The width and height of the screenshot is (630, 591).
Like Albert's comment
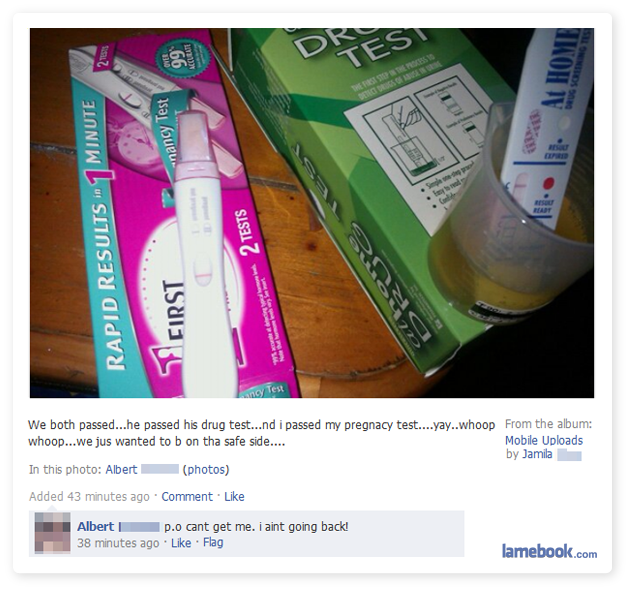(x=181, y=543)
